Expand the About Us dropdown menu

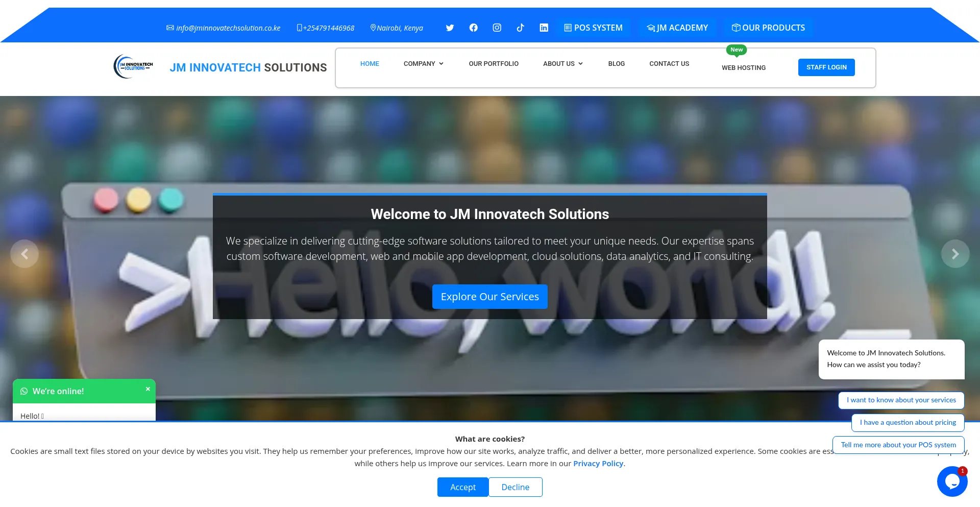tap(562, 64)
